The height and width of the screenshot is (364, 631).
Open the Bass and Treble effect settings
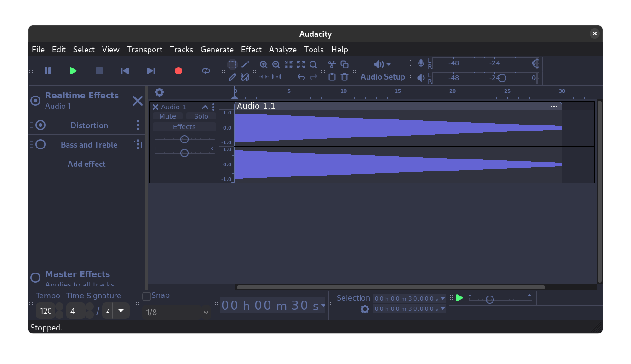pos(89,145)
